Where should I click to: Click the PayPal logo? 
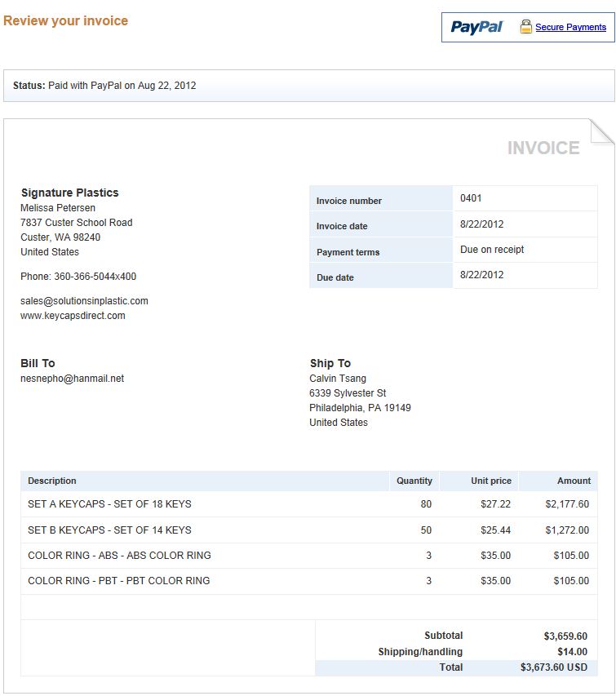pyautogui.click(x=476, y=27)
